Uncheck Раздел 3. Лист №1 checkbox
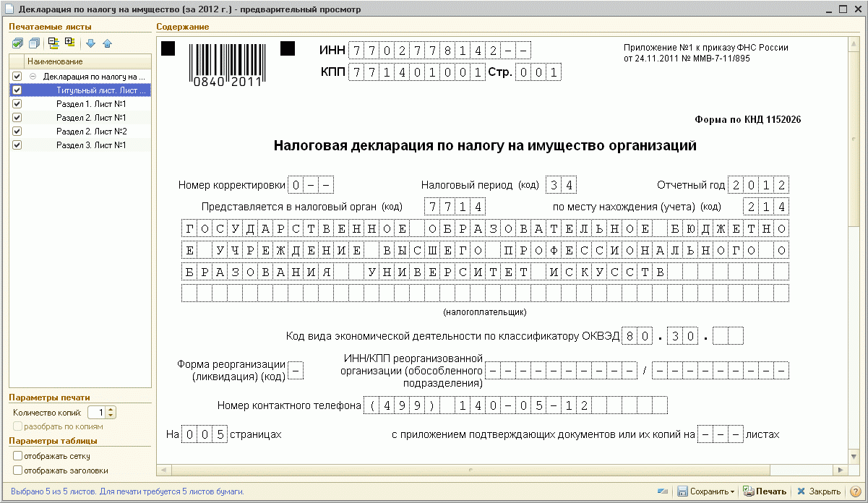This screenshot has height=503, width=868. [x=17, y=145]
